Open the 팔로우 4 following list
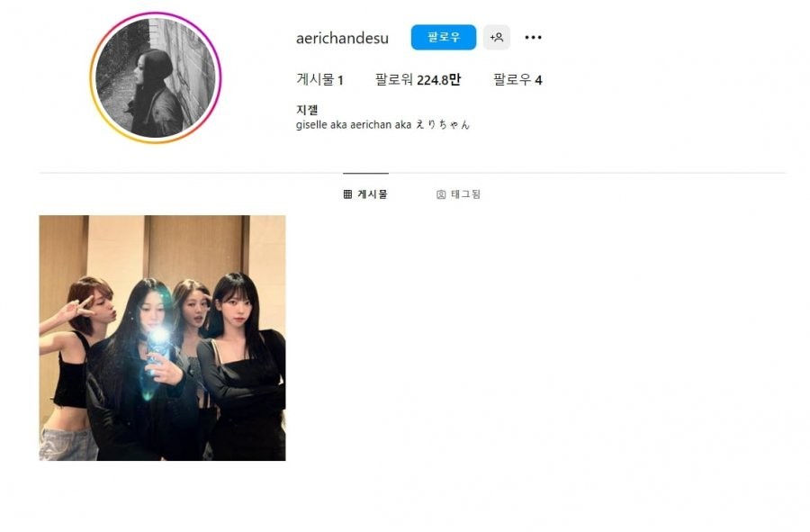The height and width of the screenshot is (532, 810). point(517,79)
